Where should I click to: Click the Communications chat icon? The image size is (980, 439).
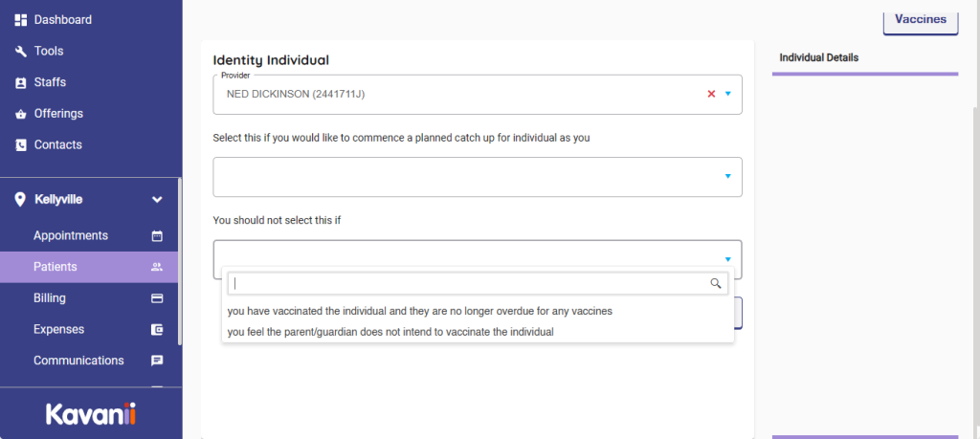[x=157, y=362]
